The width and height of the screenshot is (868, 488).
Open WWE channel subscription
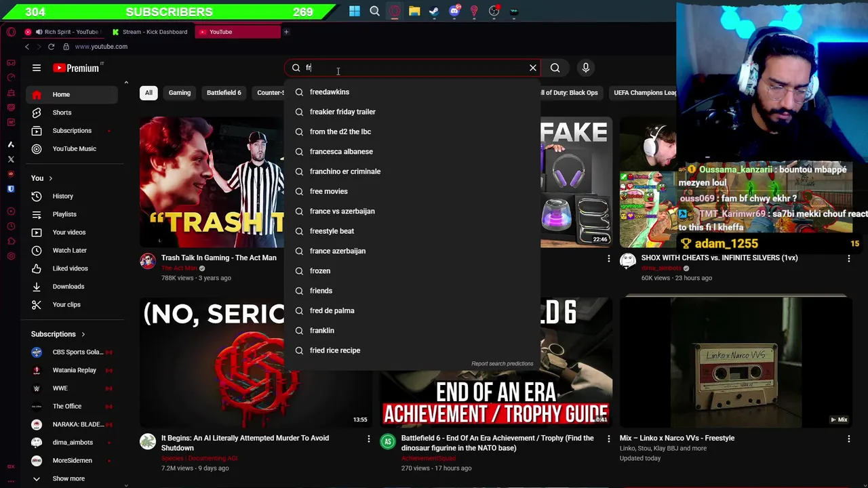tap(72, 388)
